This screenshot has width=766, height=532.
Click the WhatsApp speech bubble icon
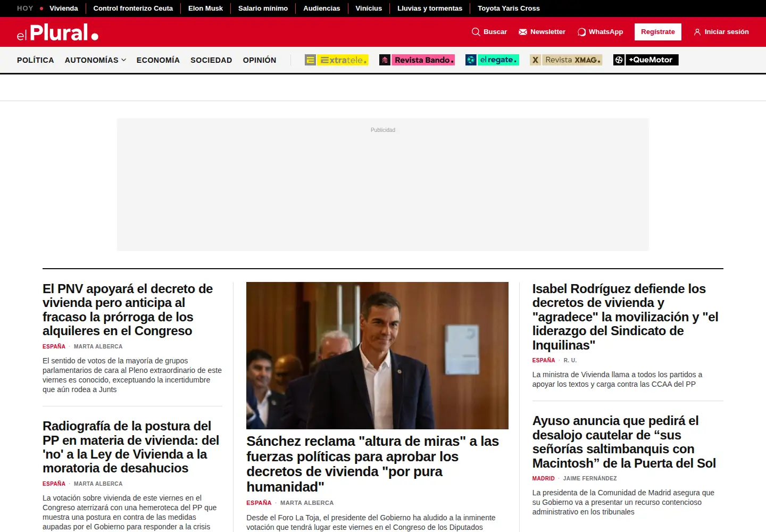[x=581, y=32]
